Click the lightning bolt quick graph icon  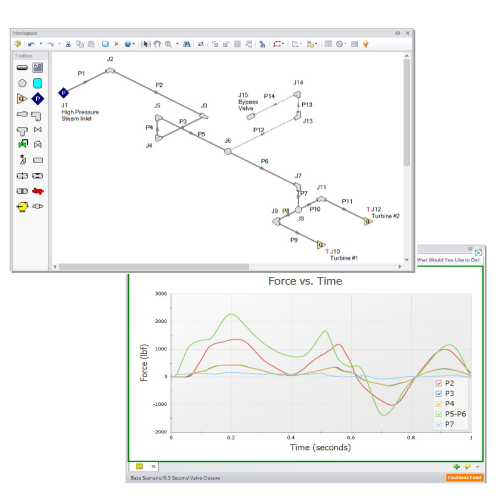(x=467, y=467)
